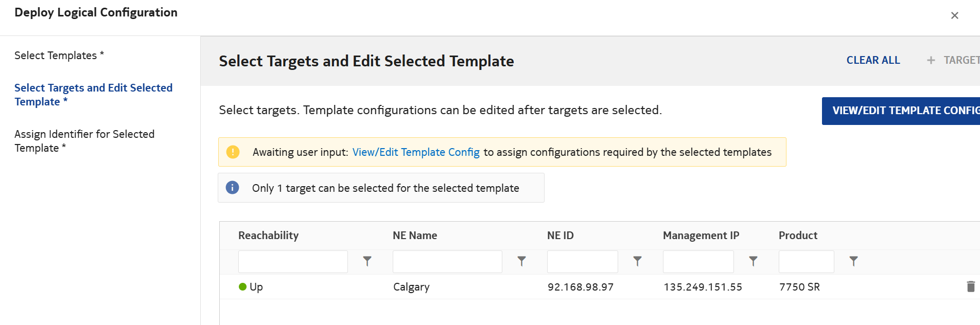Click the Product column filter icon
The width and height of the screenshot is (980, 325).
[x=853, y=261]
